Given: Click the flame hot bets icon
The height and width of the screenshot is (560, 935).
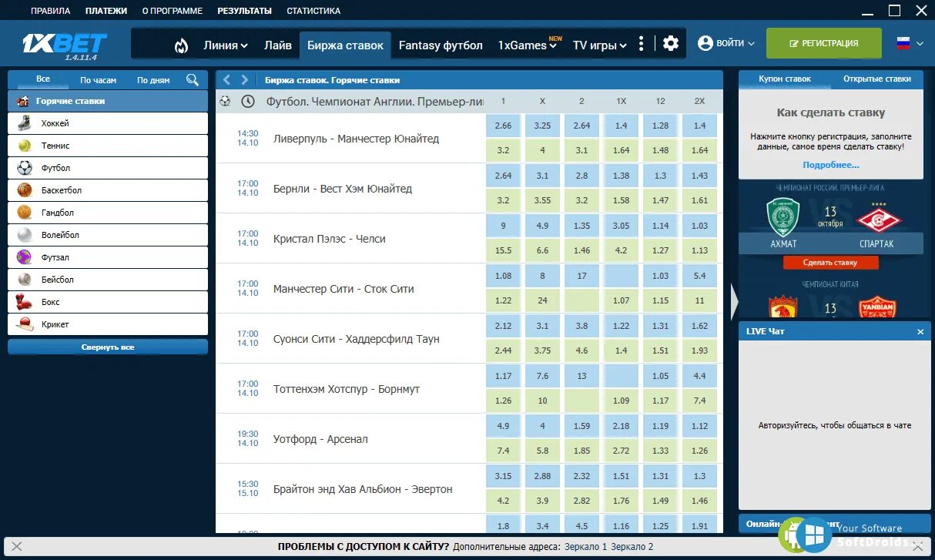Looking at the screenshot, I should pyautogui.click(x=181, y=45).
